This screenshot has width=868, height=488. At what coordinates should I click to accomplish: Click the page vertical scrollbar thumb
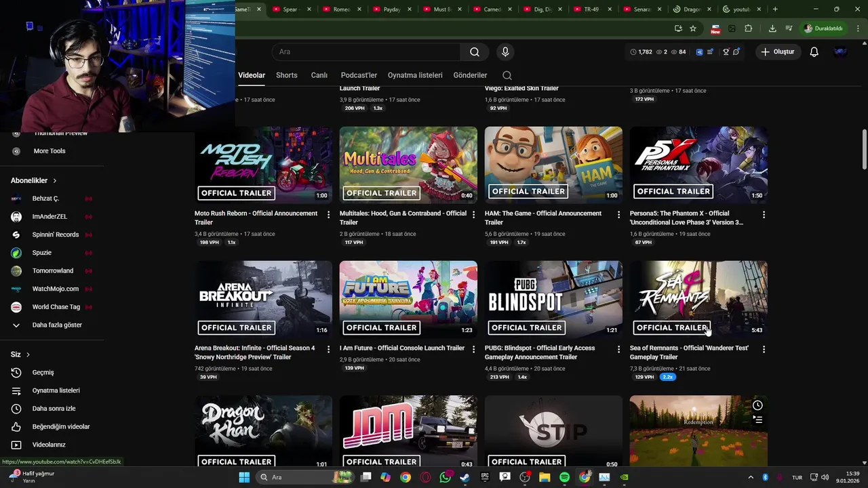(864, 149)
